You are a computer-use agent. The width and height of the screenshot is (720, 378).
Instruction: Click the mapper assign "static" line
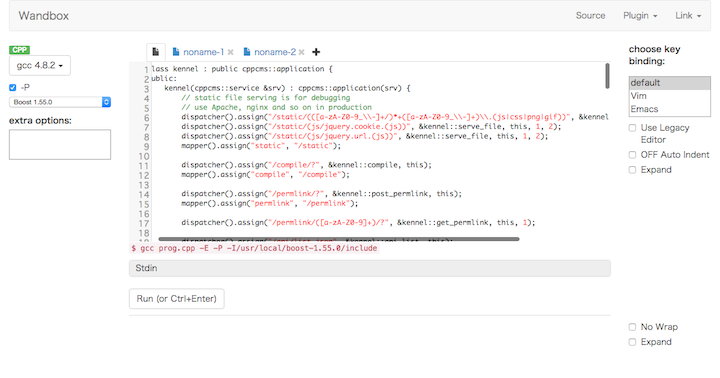pos(261,146)
